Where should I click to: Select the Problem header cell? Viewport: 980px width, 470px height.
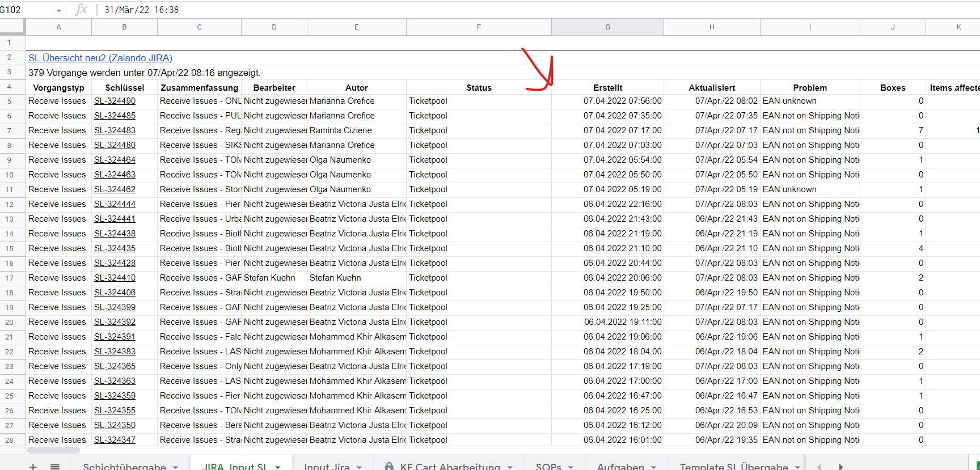(x=810, y=87)
